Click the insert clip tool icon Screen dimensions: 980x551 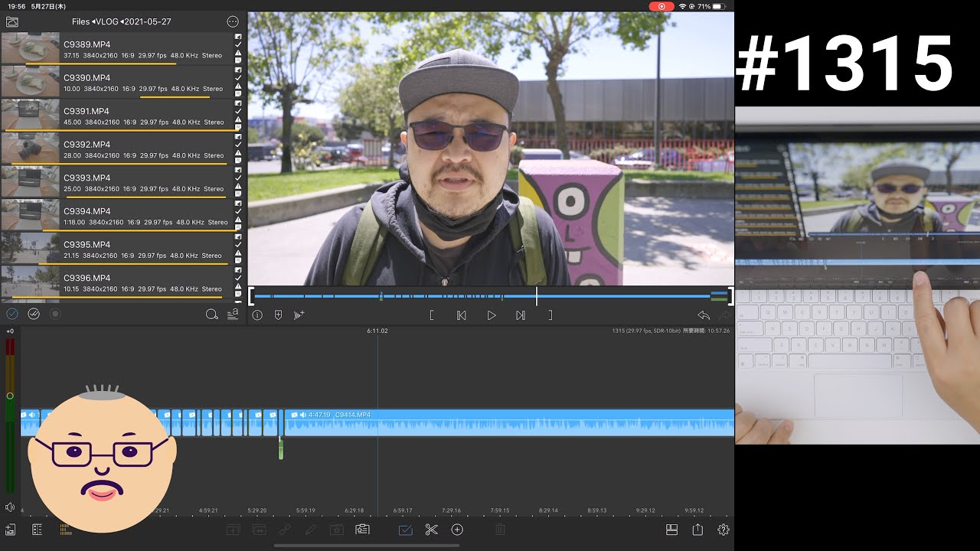[x=233, y=530]
